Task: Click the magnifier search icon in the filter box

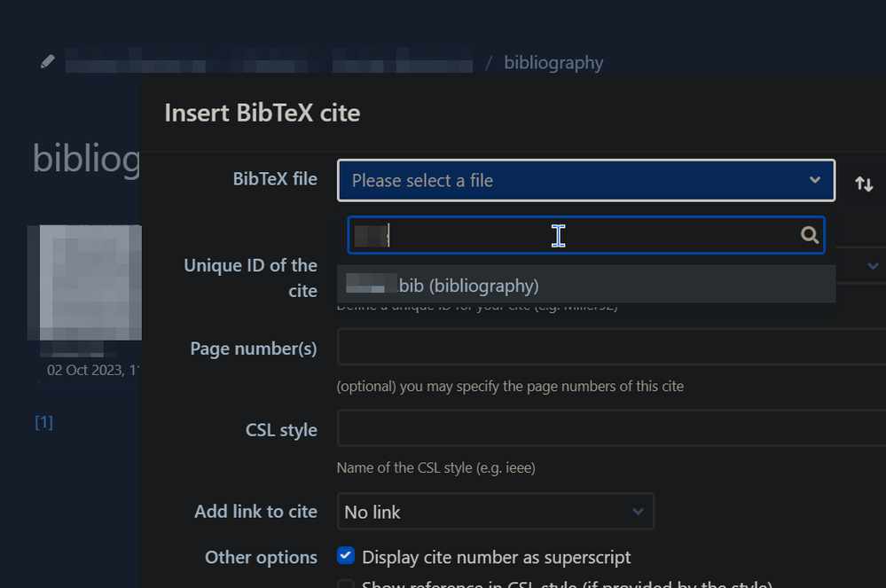Action: coord(809,234)
